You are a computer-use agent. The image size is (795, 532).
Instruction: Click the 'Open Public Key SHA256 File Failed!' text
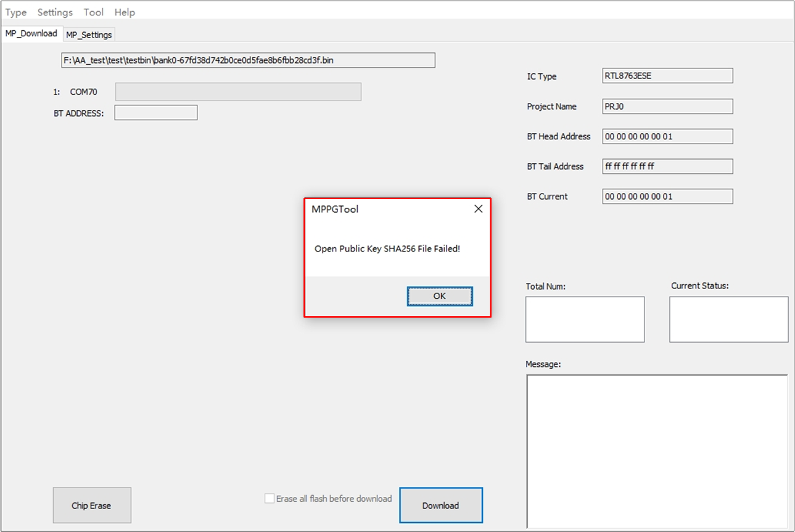[x=387, y=249]
